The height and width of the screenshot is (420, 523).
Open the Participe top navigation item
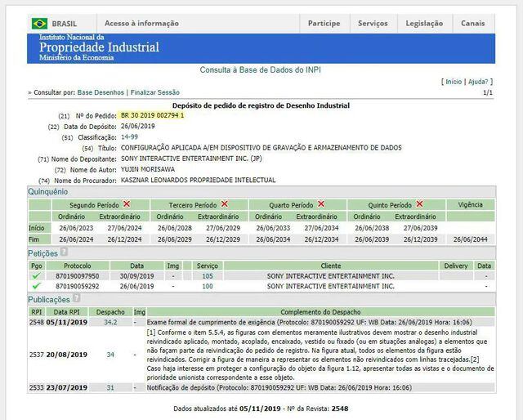324,24
